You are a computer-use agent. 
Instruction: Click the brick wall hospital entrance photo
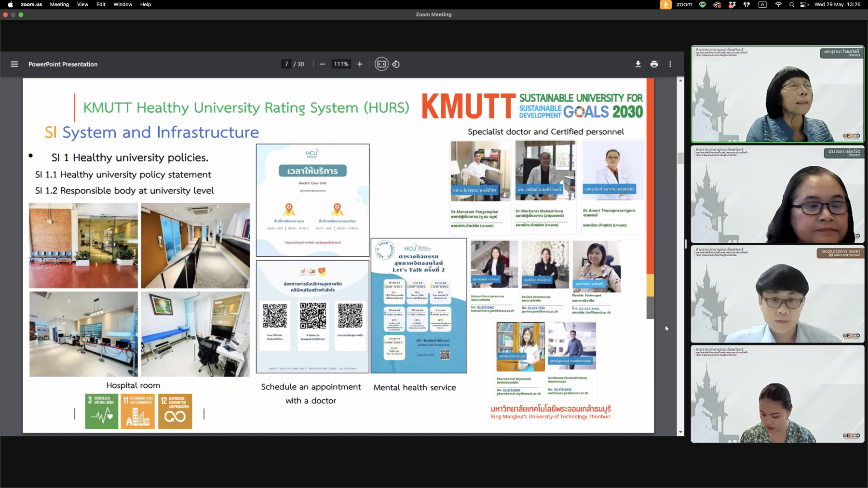pyautogui.click(x=83, y=246)
